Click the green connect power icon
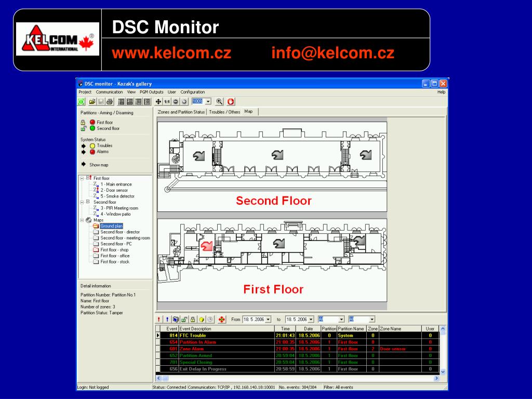Image resolution: width=532 pixels, height=399 pixels. tap(81, 101)
